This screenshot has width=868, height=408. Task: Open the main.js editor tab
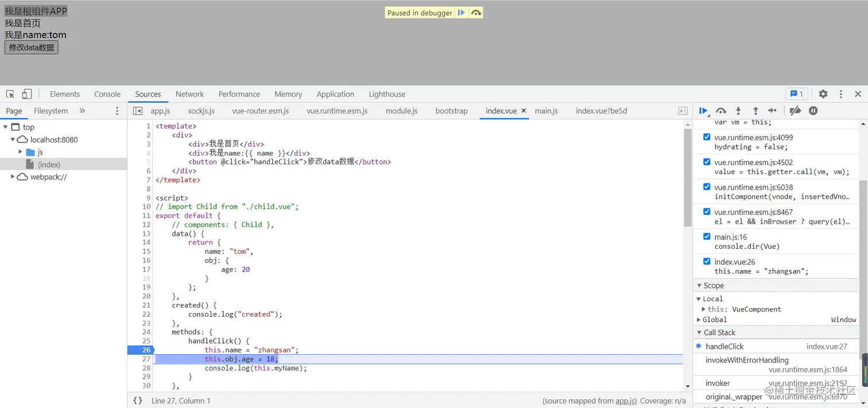click(547, 111)
